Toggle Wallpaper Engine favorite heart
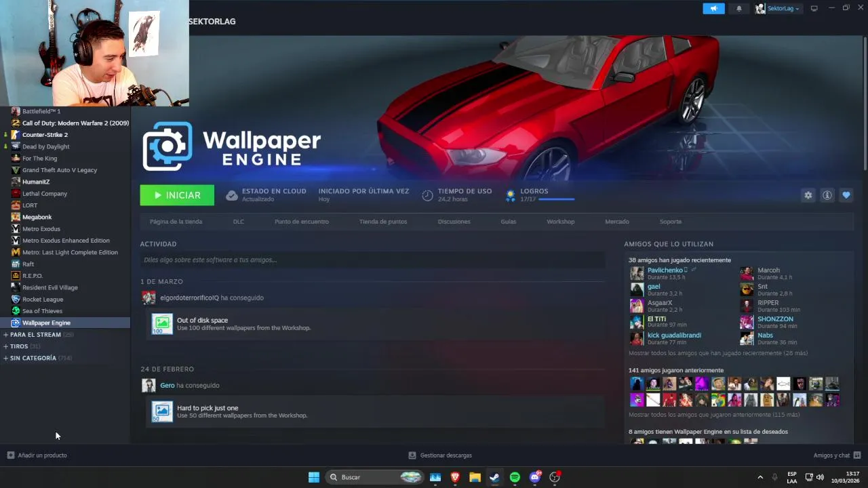This screenshot has width=868, height=488. tap(846, 195)
